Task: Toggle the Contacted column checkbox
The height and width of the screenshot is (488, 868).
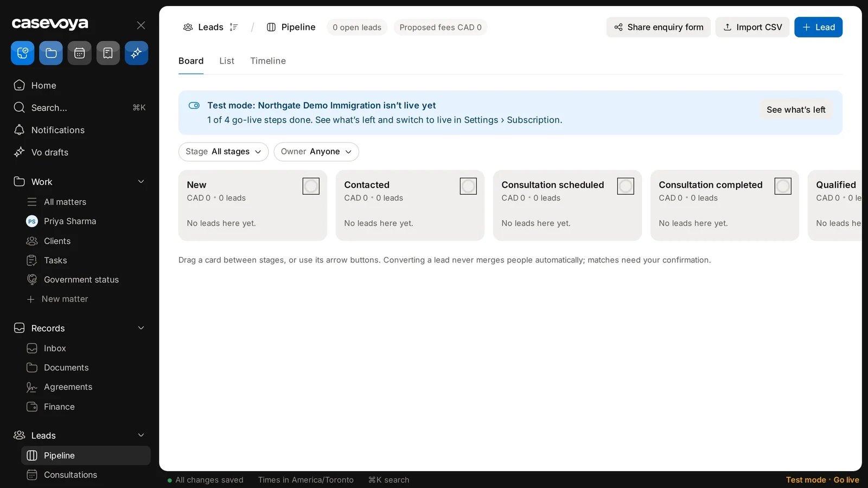Action: tap(468, 187)
